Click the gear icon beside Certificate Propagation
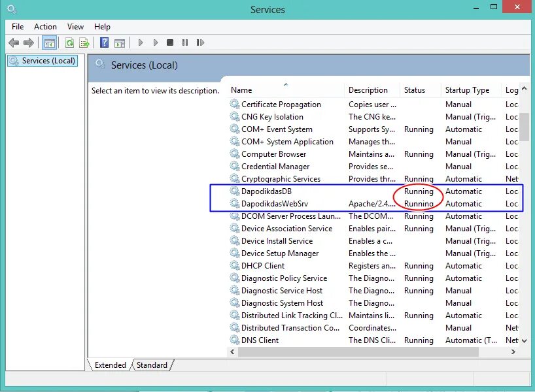This screenshot has height=392, width=535. [x=234, y=104]
